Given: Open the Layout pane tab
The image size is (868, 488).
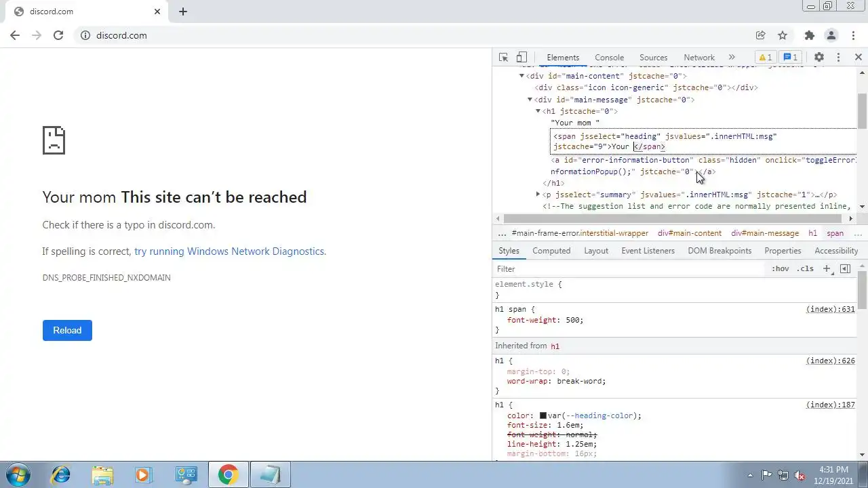Looking at the screenshot, I should click(x=596, y=251).
